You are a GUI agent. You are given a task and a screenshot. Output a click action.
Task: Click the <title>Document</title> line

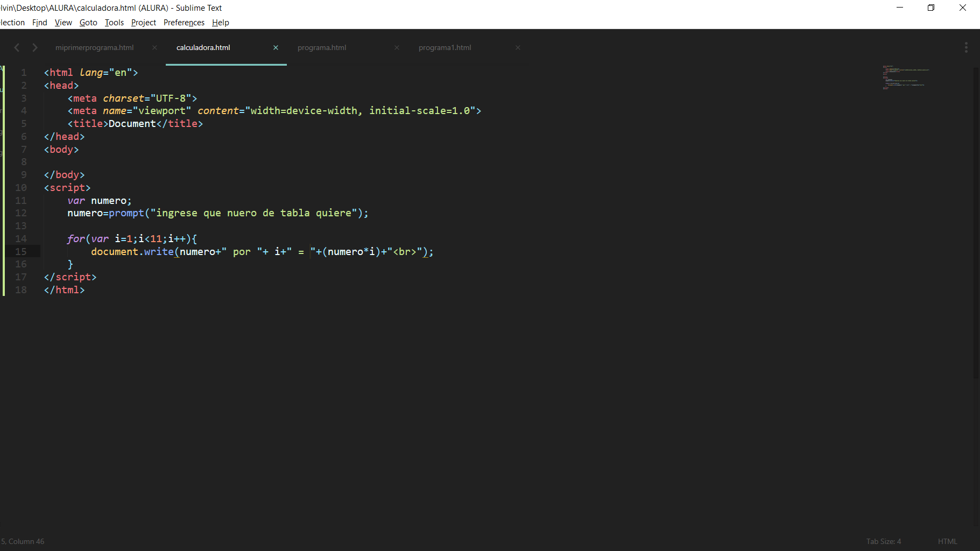(x=135, y=124)
